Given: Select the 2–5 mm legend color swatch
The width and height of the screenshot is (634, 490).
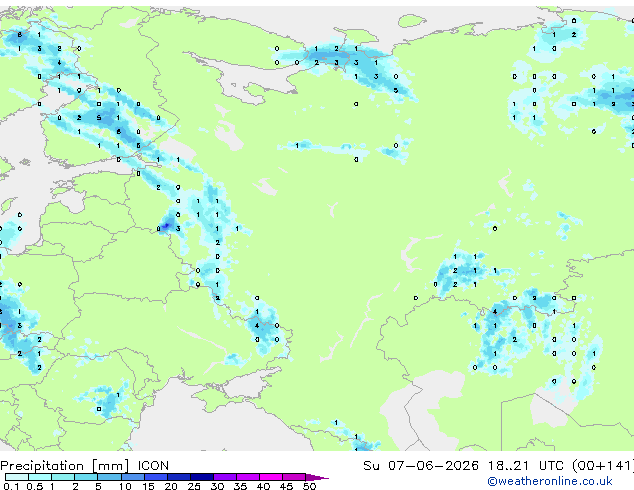Looking at the screenshot, I should tap(86, 477).
